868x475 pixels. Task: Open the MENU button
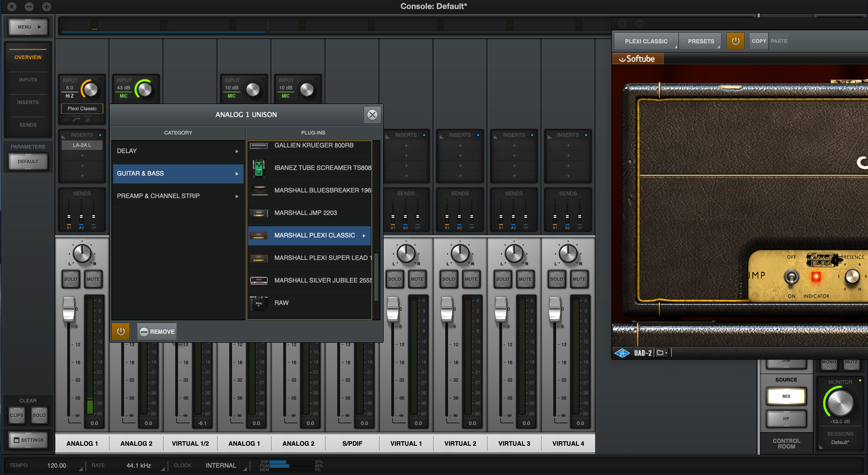(28, 27)
